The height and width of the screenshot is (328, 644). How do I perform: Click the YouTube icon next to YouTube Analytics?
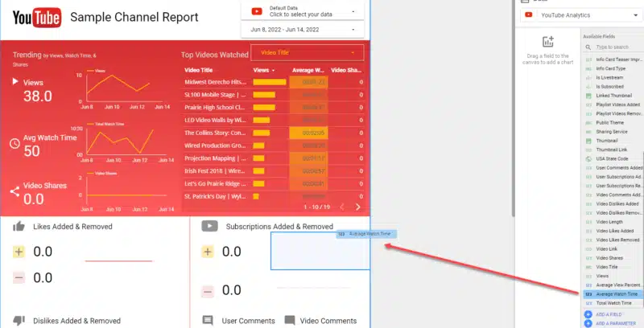coord(529,14)
